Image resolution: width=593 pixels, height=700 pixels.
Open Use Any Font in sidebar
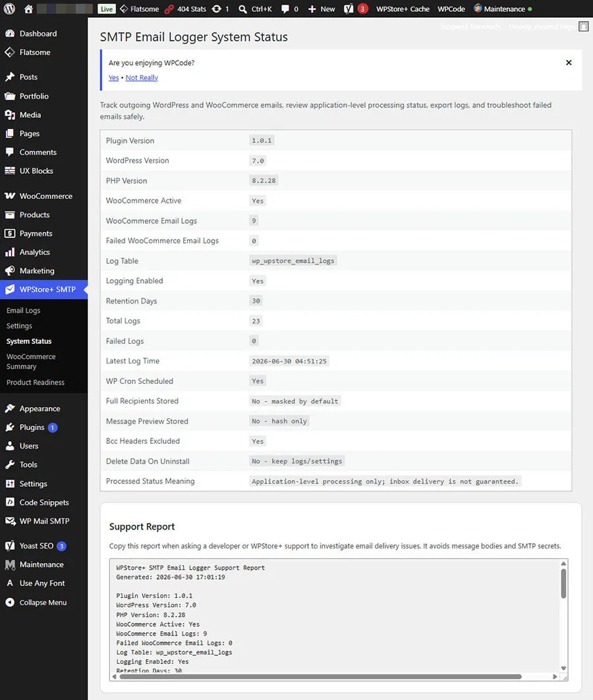point(43,583)
